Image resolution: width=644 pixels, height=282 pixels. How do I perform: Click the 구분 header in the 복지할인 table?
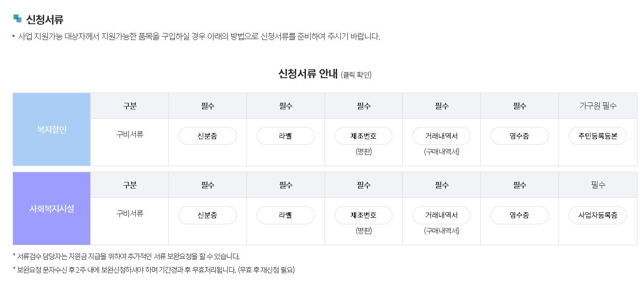coord(130,106)
